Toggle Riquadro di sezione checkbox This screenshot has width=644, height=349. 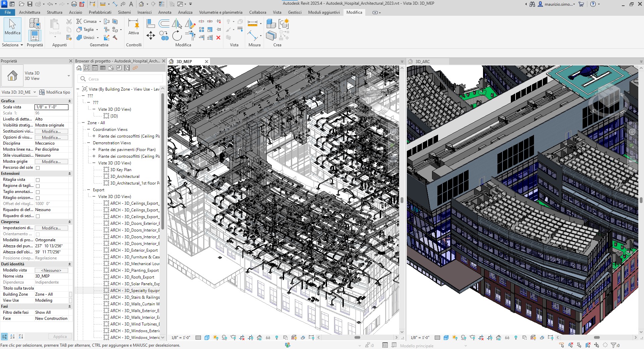tap(38, 216)
